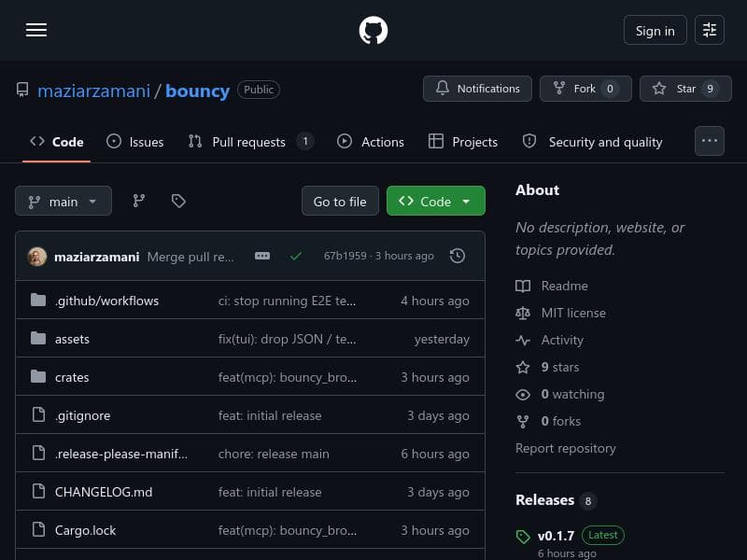Viewport: 747px width, 560px height.
Task: Open 9 stars link
Action: [x=559, y=367]
